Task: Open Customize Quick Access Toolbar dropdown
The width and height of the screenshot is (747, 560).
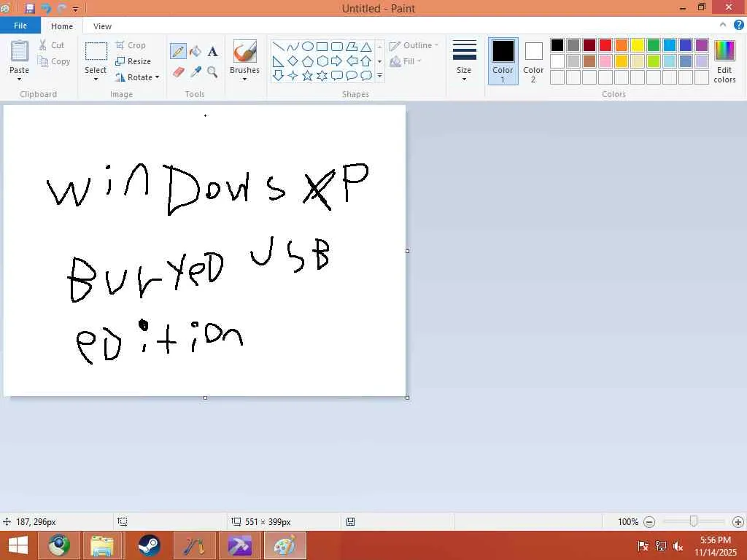Action: (75, 9)
